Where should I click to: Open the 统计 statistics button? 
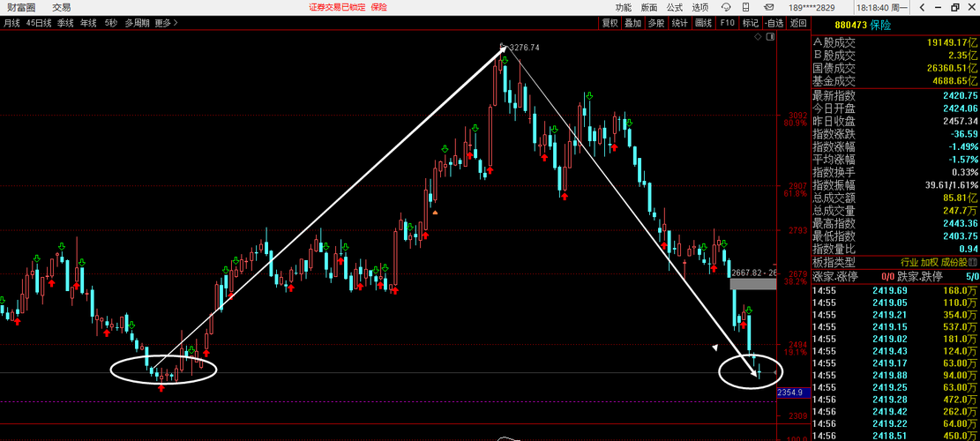click(680, 23)
